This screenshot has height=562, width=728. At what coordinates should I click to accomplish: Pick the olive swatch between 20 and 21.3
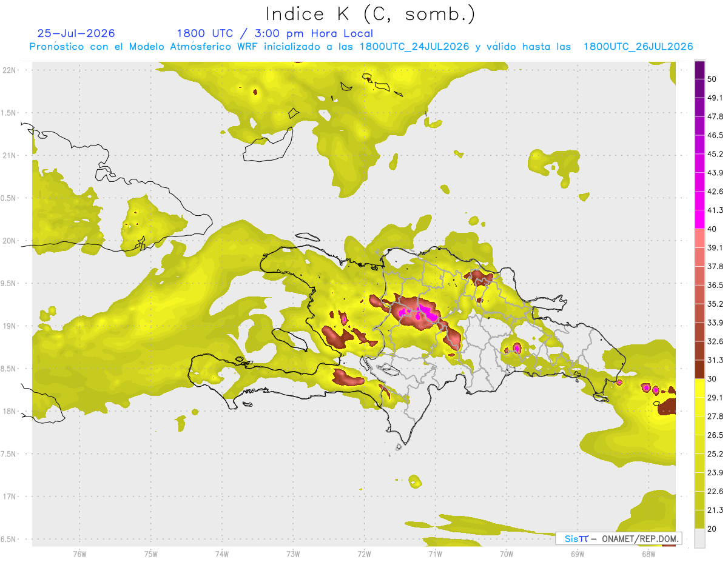coord(699,519)
